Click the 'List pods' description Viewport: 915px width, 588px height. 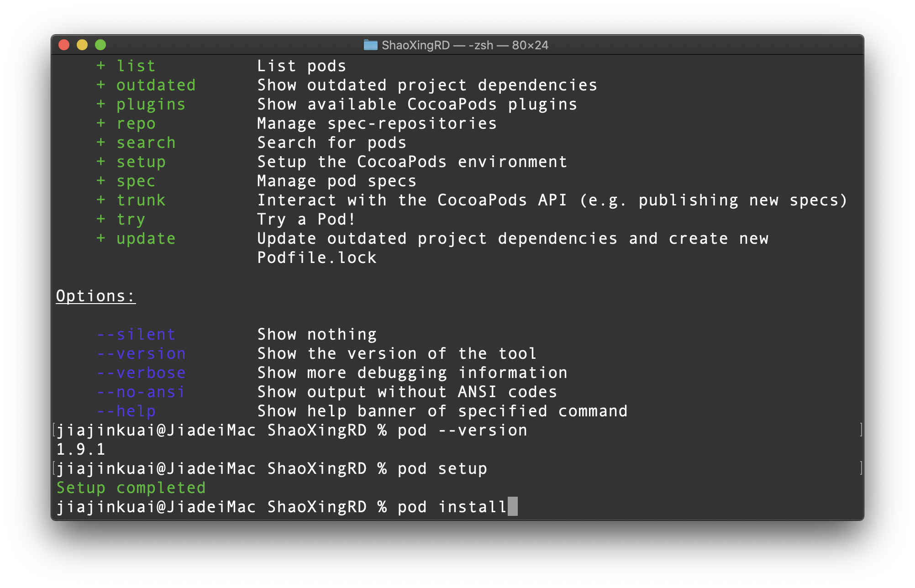tap(302, 66)
